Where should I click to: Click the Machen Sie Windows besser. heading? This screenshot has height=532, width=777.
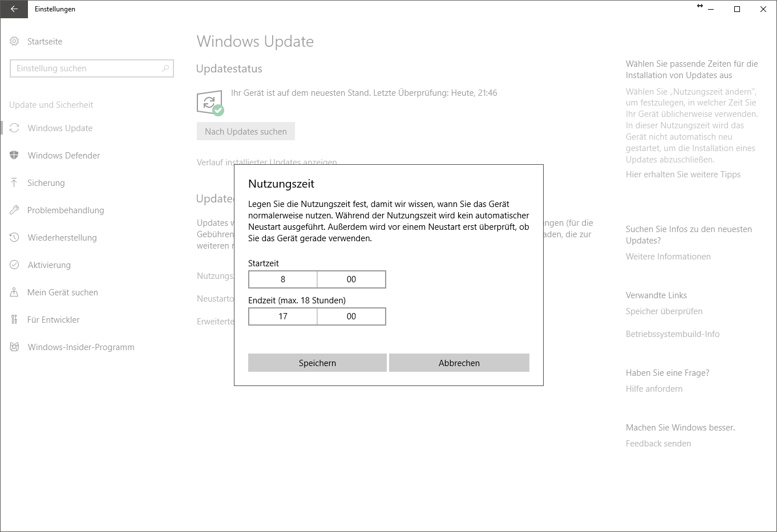pyautogui.click(x=680, y=428)
